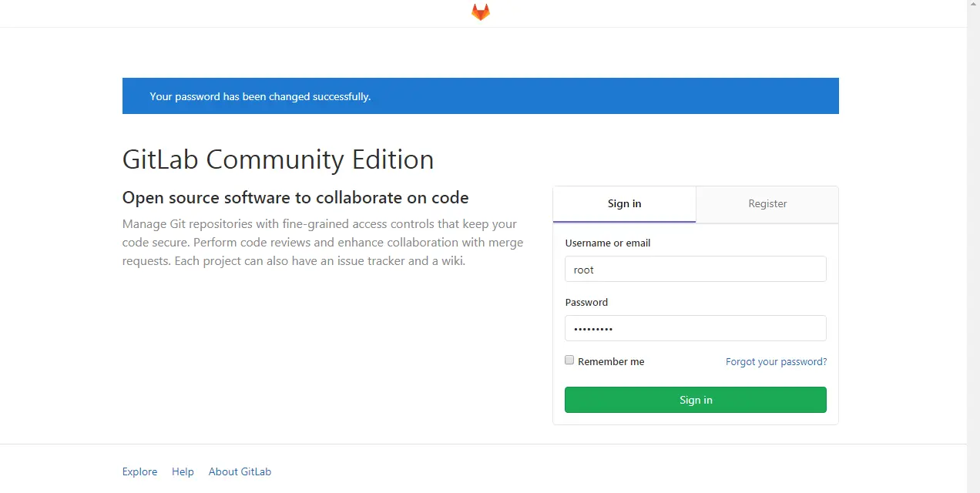Open the Help page link
The image size is (980, 493).
[183, 471]
